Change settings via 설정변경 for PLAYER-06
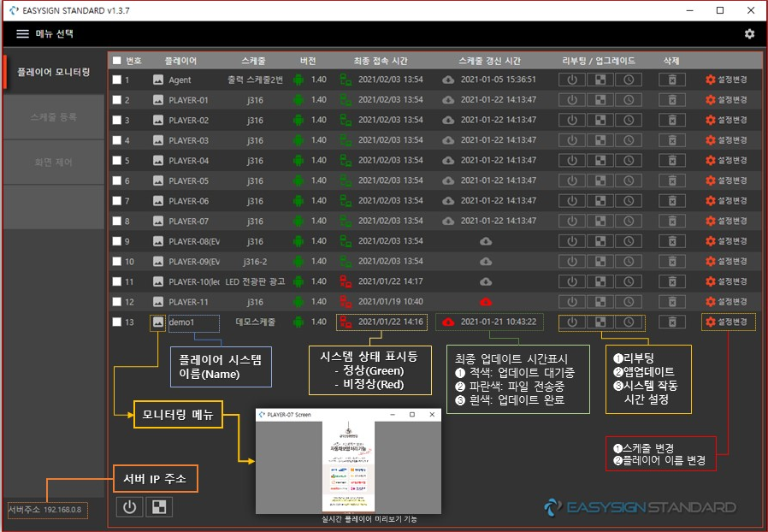The width and height of the screenshot is (768, 532). [726, 201]
